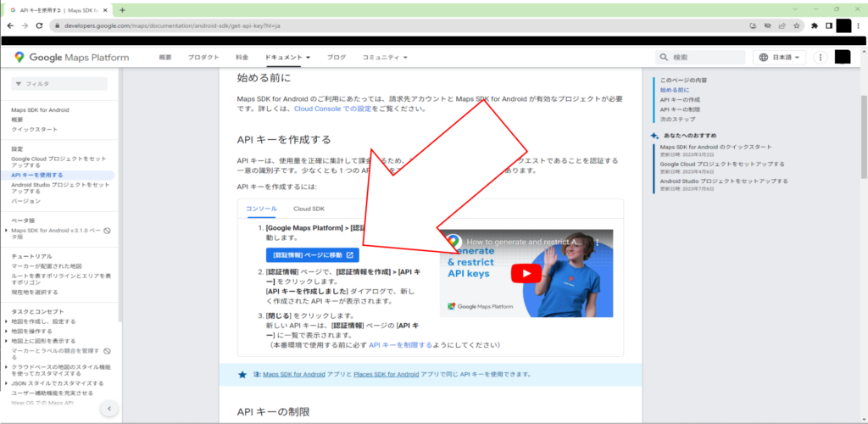Open API キーを制限する link
Image resolution: width=868 pixels, height=424 pixels.
(400, 345)
